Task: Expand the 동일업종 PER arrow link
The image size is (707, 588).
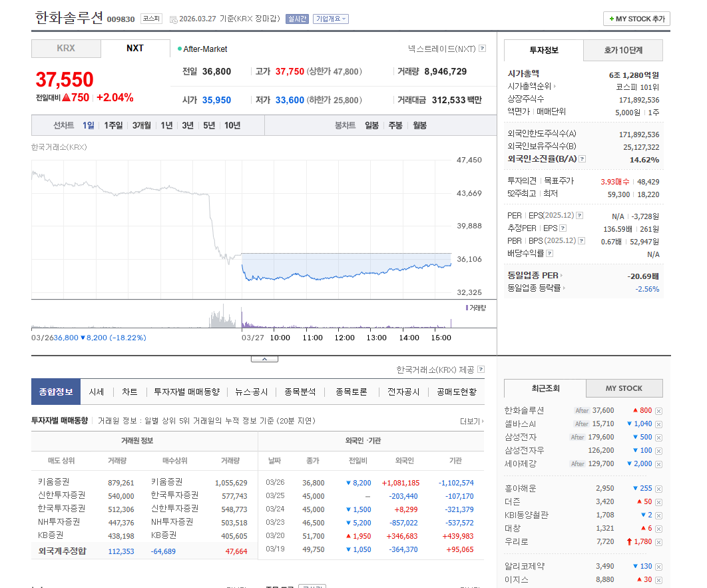Action: click(x=561, y=276)
